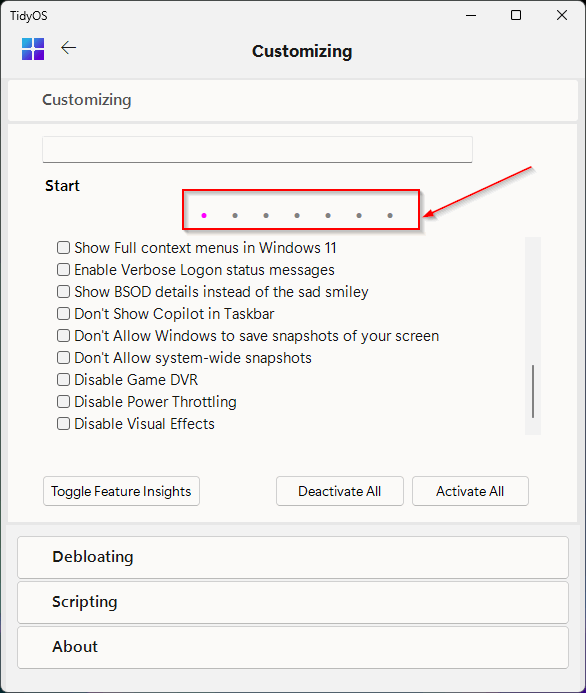Expand the Debloating section

click(293, 557)
